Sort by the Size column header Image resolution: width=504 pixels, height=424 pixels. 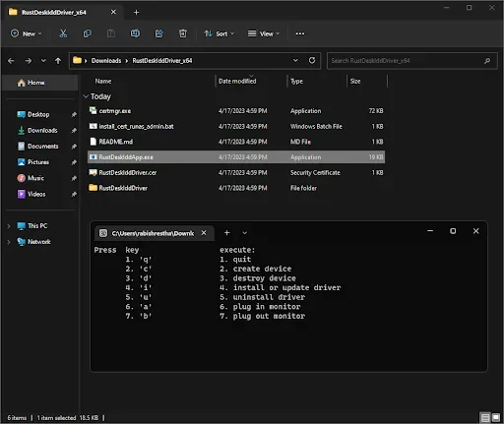click(x=355, y=81)
